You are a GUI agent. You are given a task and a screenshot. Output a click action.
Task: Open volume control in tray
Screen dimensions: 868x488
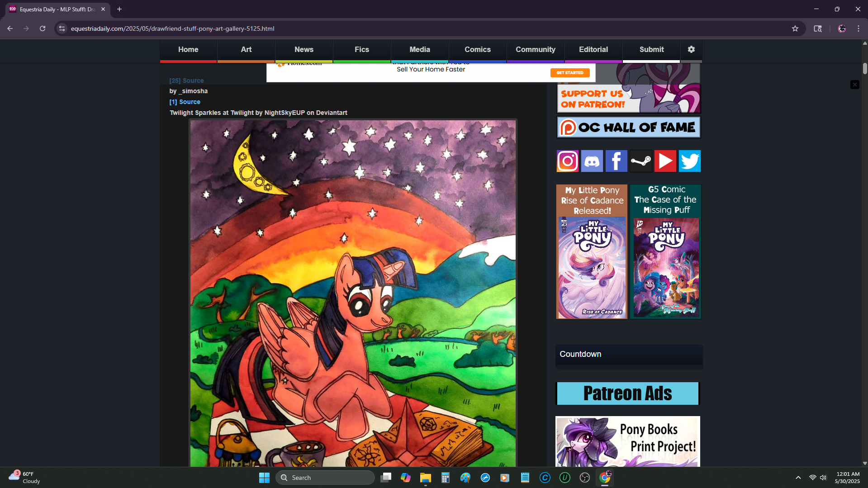(x=823, y=478)
